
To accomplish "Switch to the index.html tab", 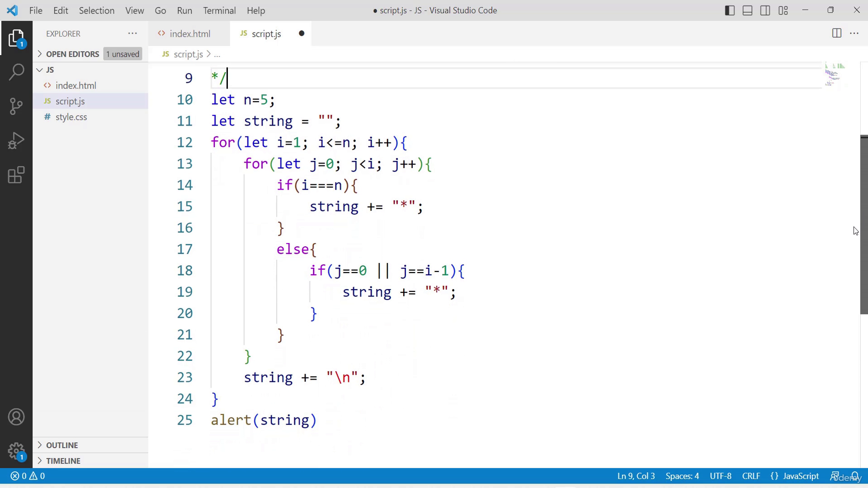I will pos(189,33).
